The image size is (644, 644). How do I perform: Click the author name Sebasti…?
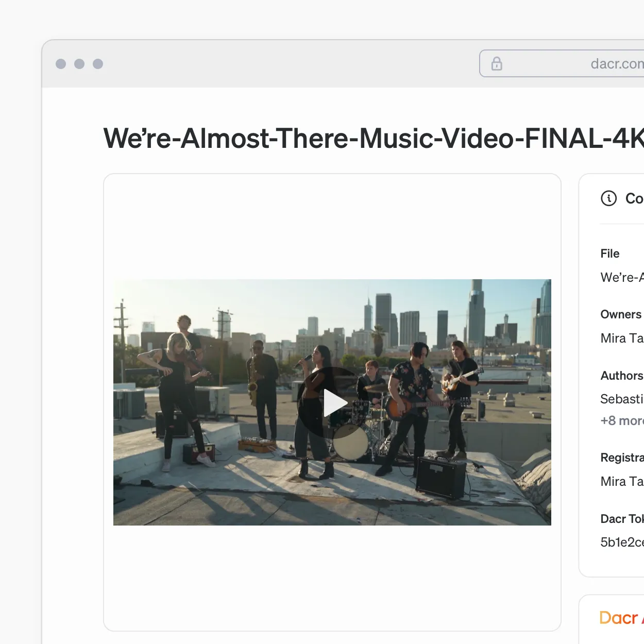point(622,399)
